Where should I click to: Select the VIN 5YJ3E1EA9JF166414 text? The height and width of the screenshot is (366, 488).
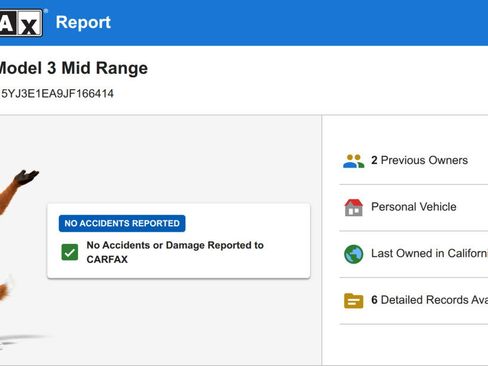pyautogui.click(x=57, y=94)
